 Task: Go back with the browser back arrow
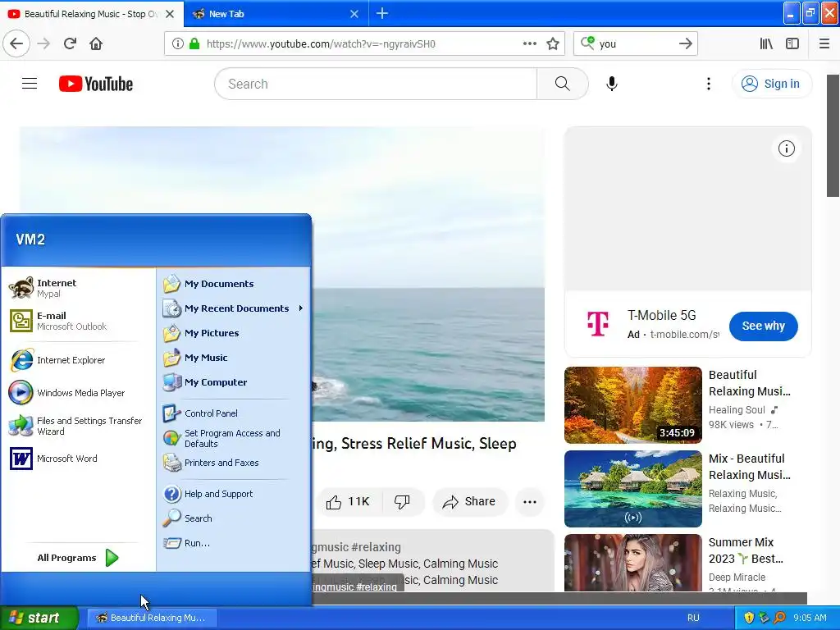tap(16, 43)
